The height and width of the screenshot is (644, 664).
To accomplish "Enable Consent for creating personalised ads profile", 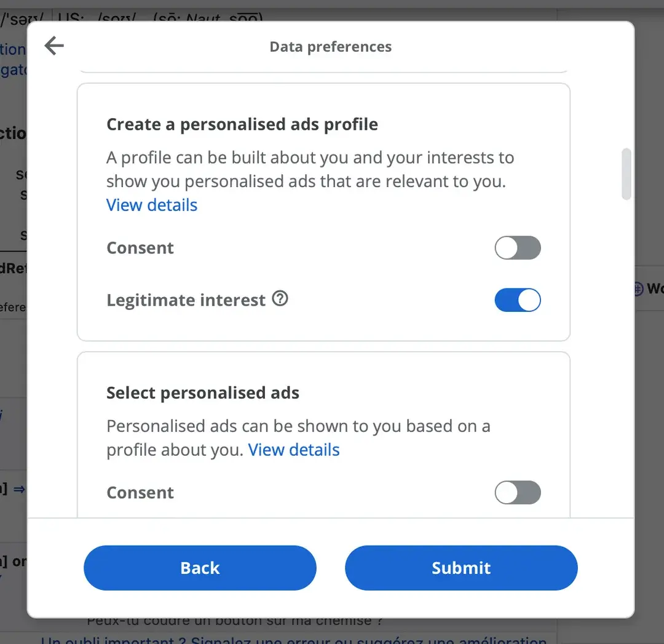I will tap(517, 248).
